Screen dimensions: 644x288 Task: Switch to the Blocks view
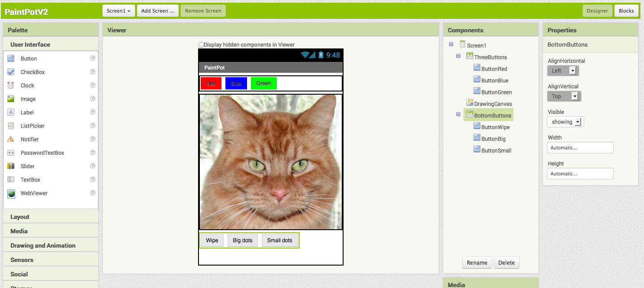(626, 11)
